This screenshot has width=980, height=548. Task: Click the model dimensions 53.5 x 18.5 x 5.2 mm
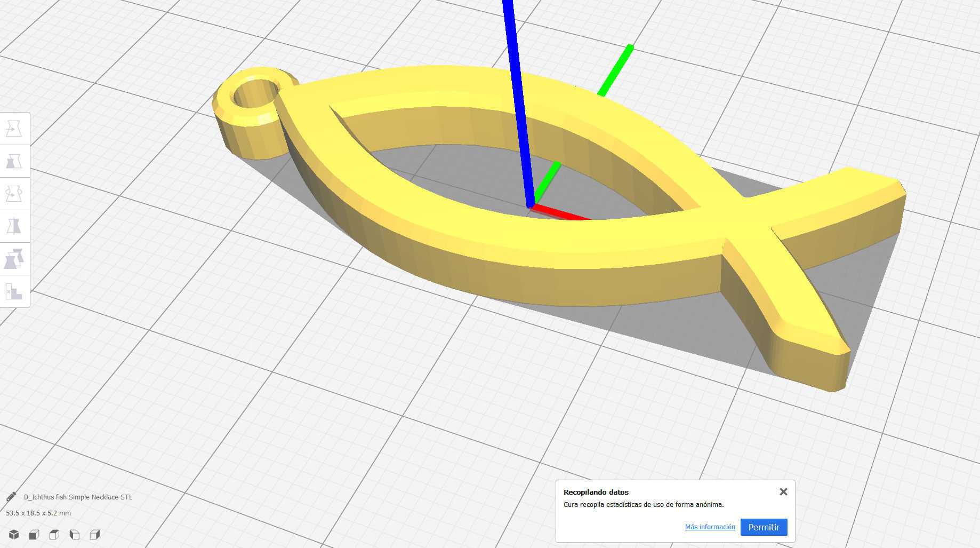[38, 513]
